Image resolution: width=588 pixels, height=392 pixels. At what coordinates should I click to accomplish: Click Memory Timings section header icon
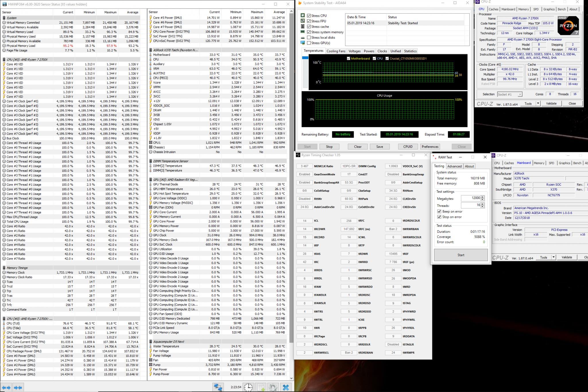click(4, 268)
